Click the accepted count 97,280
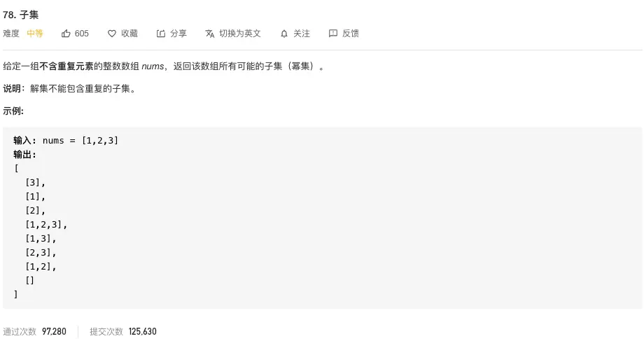This screenshot has height=348, width=644. pyautogui.click(x=54, y=332)
